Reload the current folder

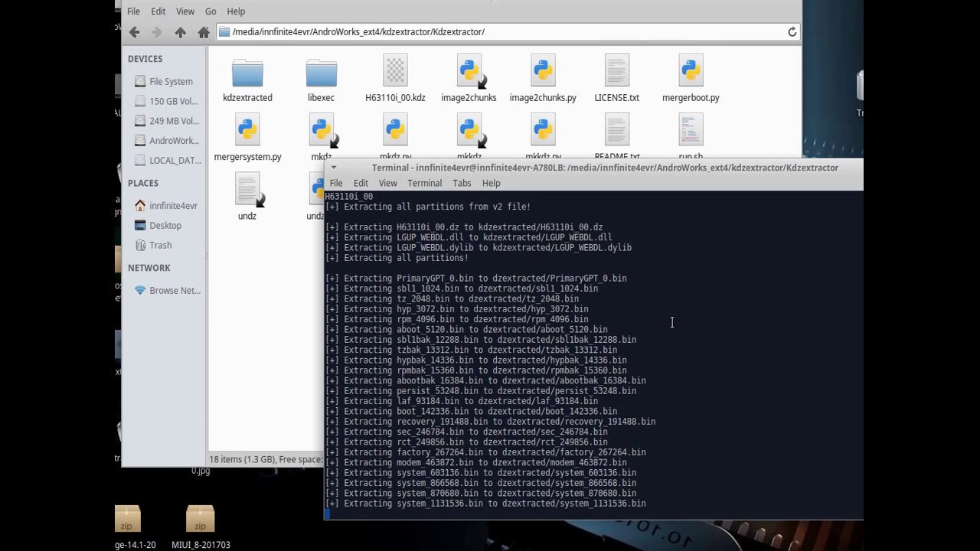(x=792, y=31)
